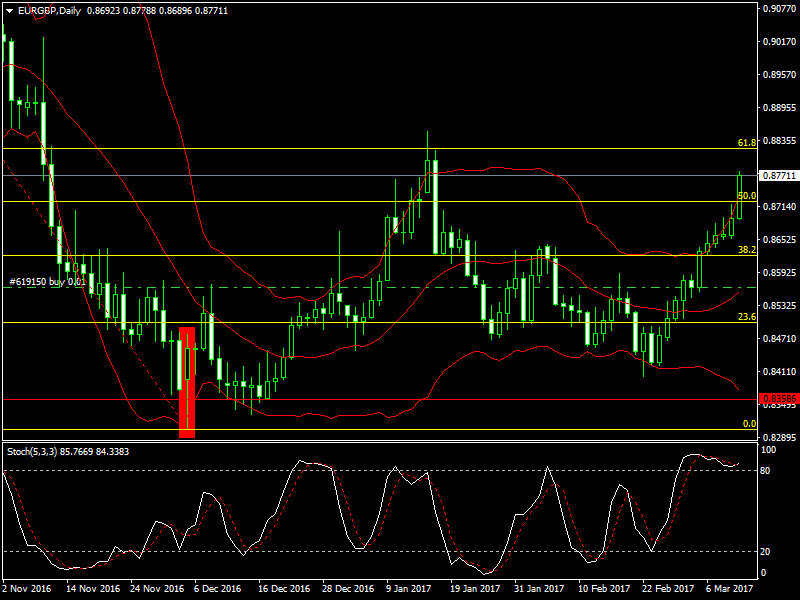
Task: Click the 0.88355 price scale value
Action: pos(779,140)
